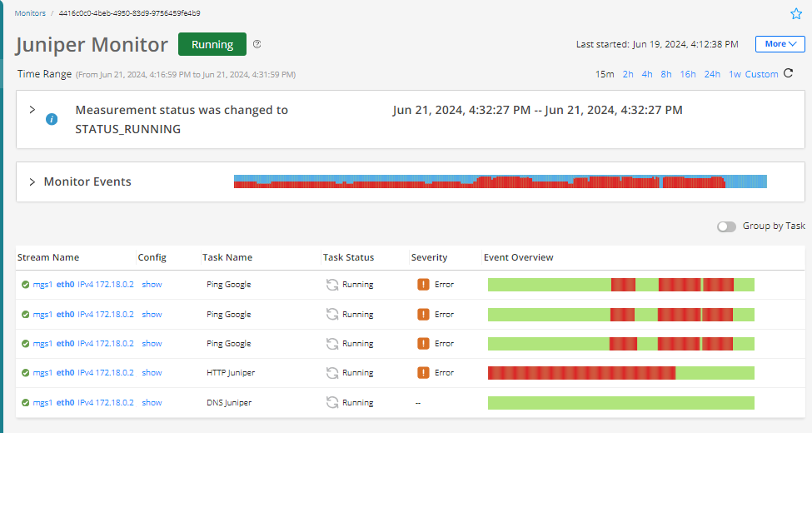Open the More dropdown menu
Viewport: 812px width, 527px height.
coord(780,44)
